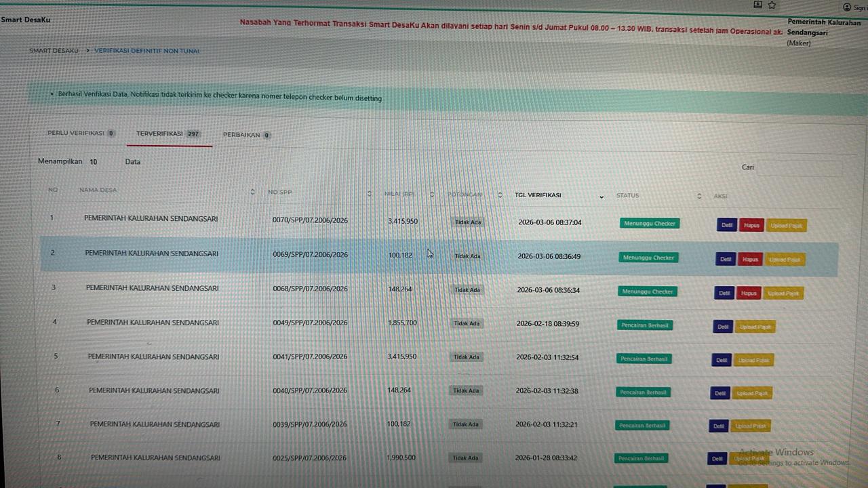Sort by Nilai (Rp) column arrows
The image size is (868, 488).
pos(432,195)
